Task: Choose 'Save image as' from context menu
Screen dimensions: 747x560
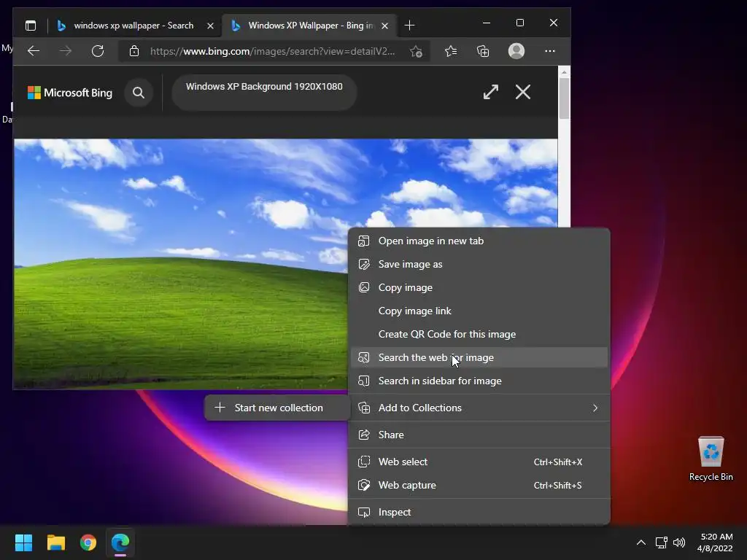Action: (479, 264)
